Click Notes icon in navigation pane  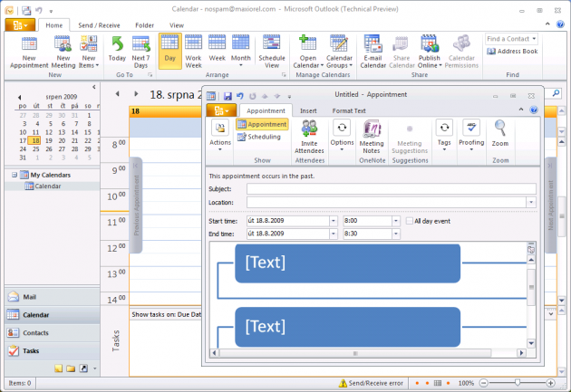pos(58,368)
